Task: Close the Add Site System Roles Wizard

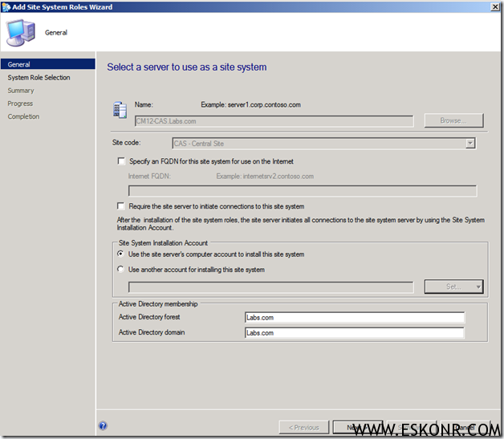Action: pos(495,6)
